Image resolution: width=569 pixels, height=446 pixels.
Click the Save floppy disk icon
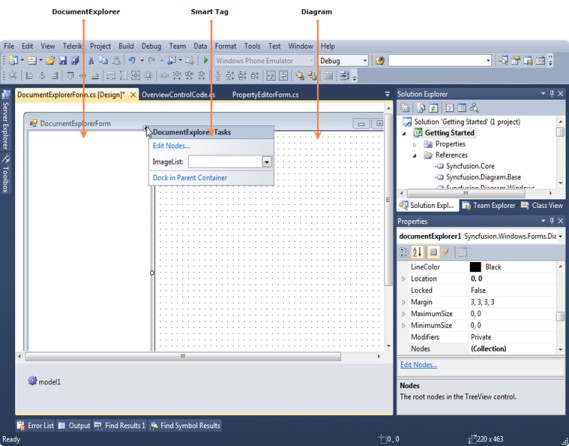[x=63, y=61]
